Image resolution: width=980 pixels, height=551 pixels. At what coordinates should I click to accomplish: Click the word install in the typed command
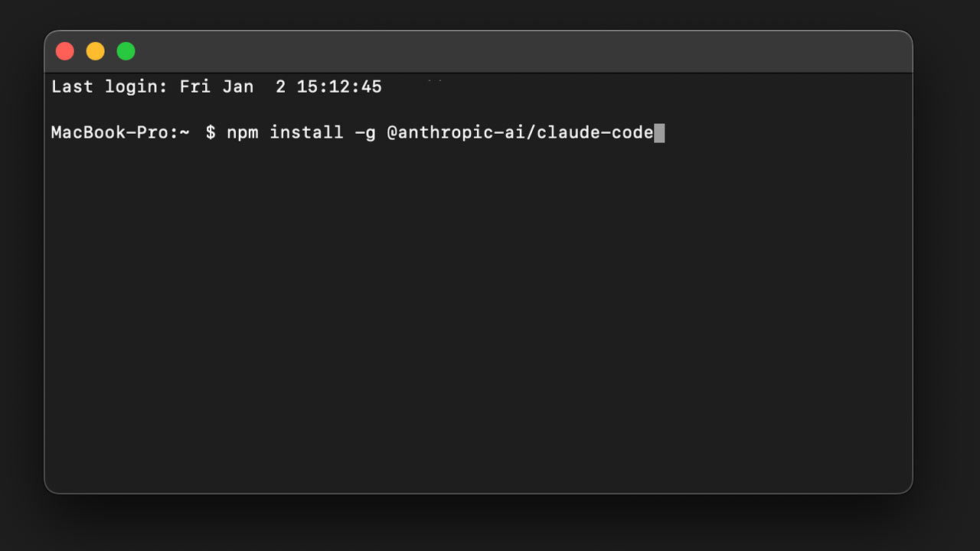[x=305, y=132]
